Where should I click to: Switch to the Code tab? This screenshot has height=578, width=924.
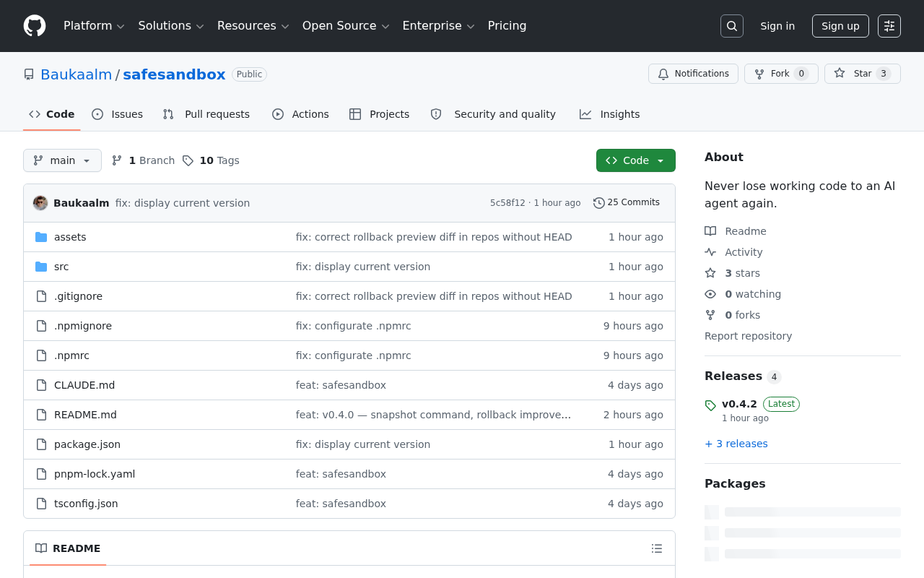[52, 114]
